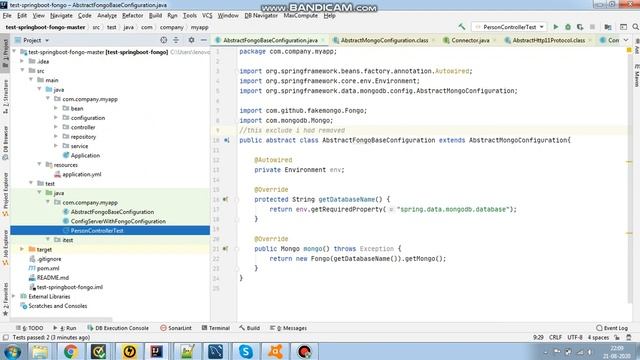The width and height of the screenshot is (640, 360).
Task: Click the UTF-8 encoding indicator
Action: coord(574,338)
